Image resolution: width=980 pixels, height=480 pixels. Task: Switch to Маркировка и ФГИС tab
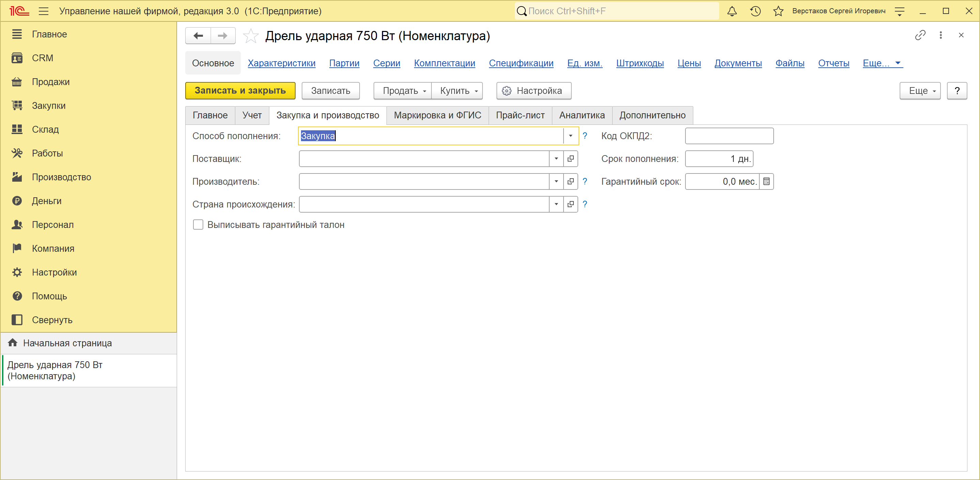tap(438, 116)
